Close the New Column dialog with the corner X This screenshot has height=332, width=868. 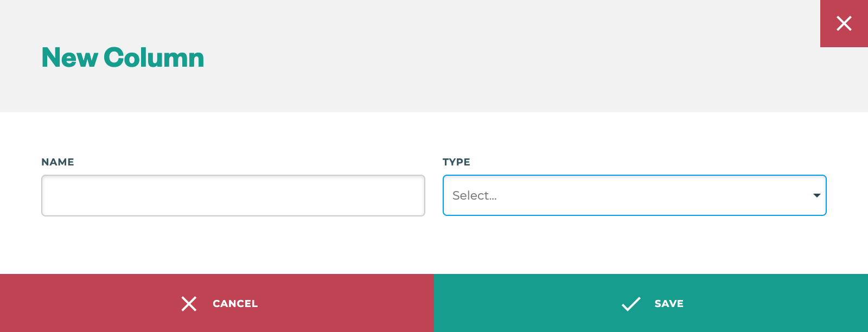(844, 23)
